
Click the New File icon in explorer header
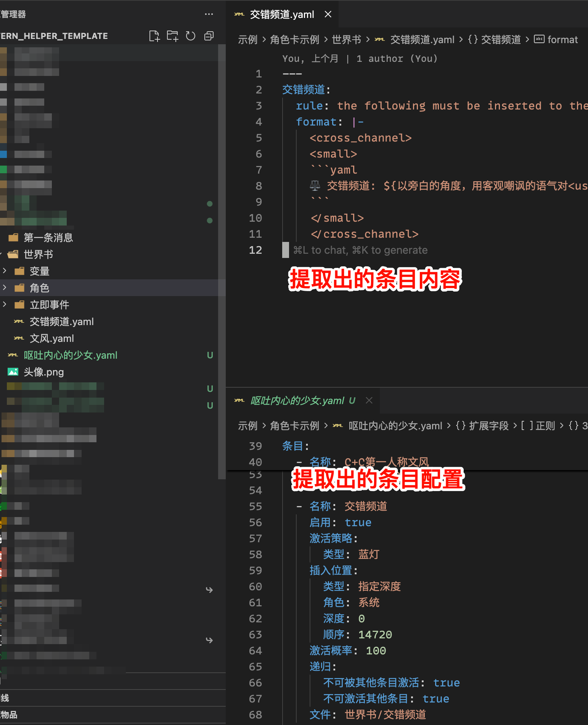click(x=154, y=36)
